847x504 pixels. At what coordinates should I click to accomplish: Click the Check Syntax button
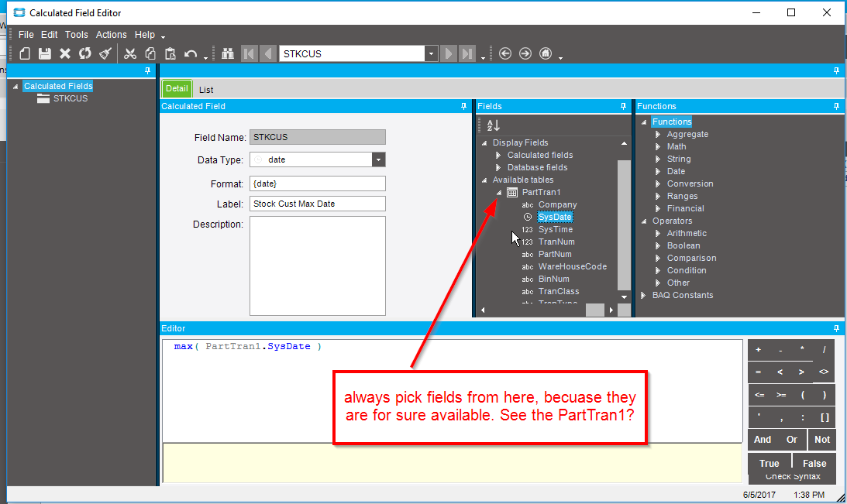click(793, 476)
